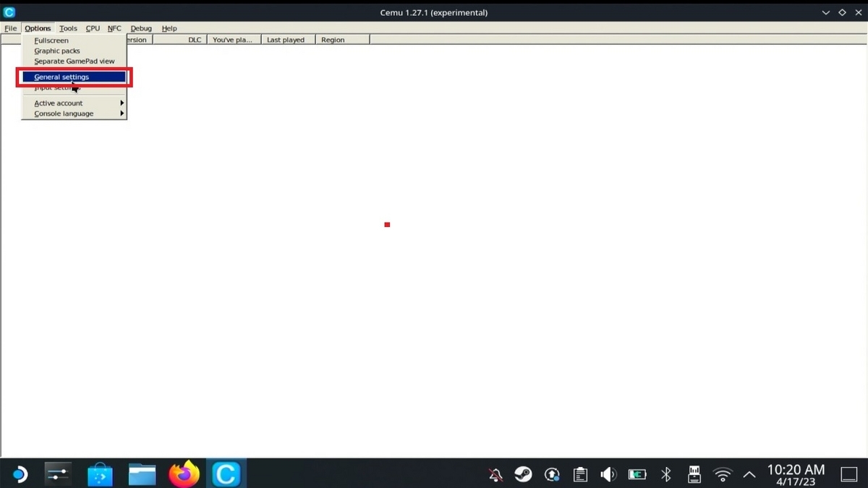Open the Wi-Fi networks tray icon
868x488 pixels.
(x=722, y=475)
